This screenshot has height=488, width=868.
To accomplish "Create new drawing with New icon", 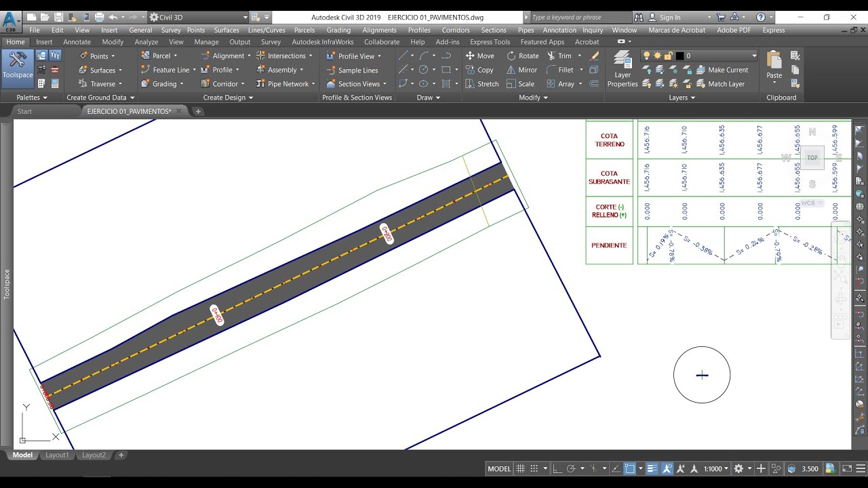I will [x=31, y=17].
